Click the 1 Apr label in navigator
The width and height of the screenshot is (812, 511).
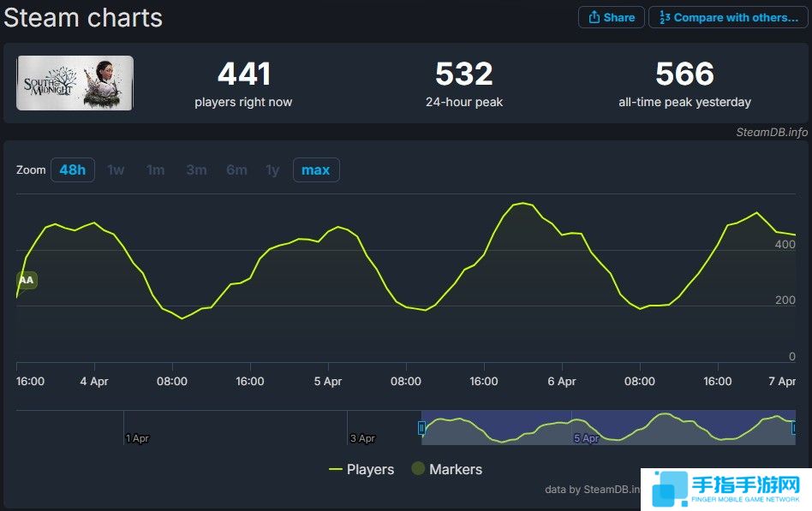(137, 438)
